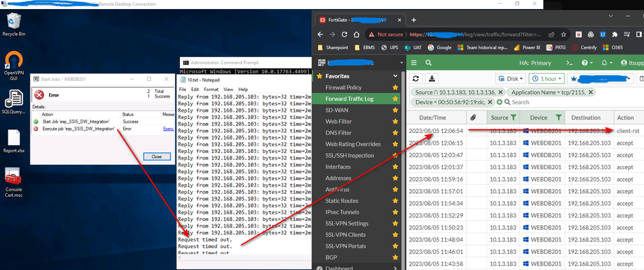
Task: Toggle favorite star for DNS Filter
Action: click(x=396, y=132)
